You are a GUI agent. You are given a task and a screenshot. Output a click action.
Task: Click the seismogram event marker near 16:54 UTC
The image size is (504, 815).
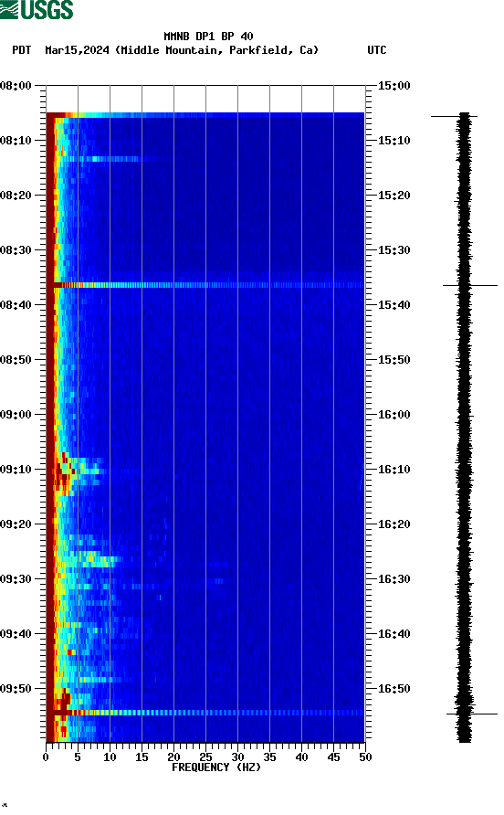472,714
